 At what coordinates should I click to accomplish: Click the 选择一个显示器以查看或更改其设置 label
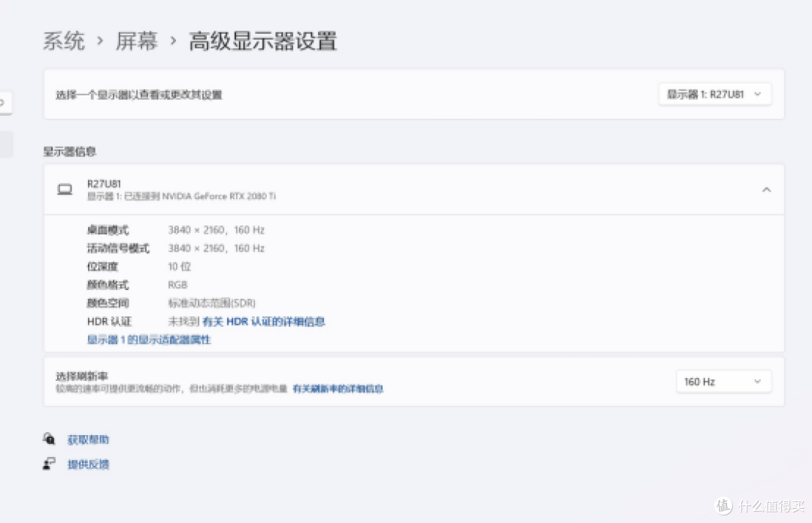[x=139, y=95]
